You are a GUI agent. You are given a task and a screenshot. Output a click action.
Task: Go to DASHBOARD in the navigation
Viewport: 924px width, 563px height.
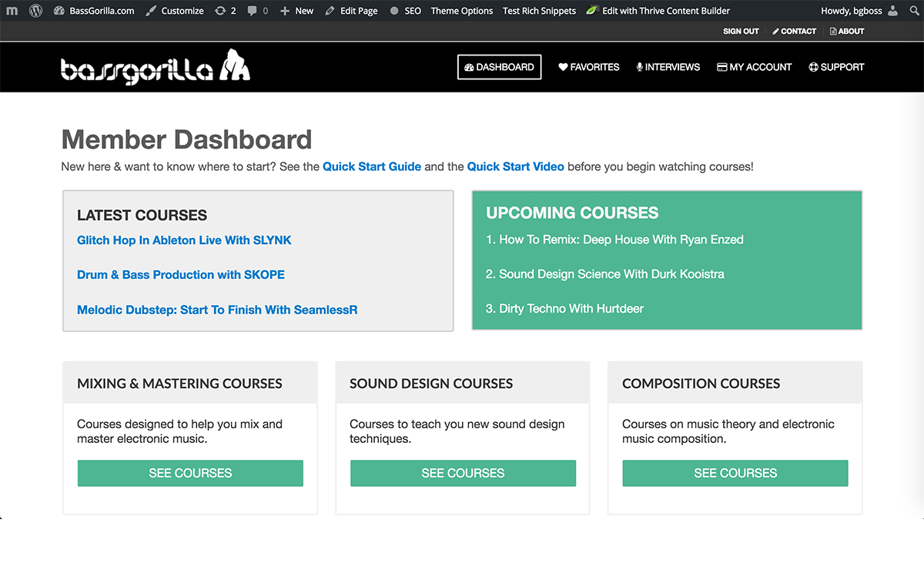click(499, 67)
